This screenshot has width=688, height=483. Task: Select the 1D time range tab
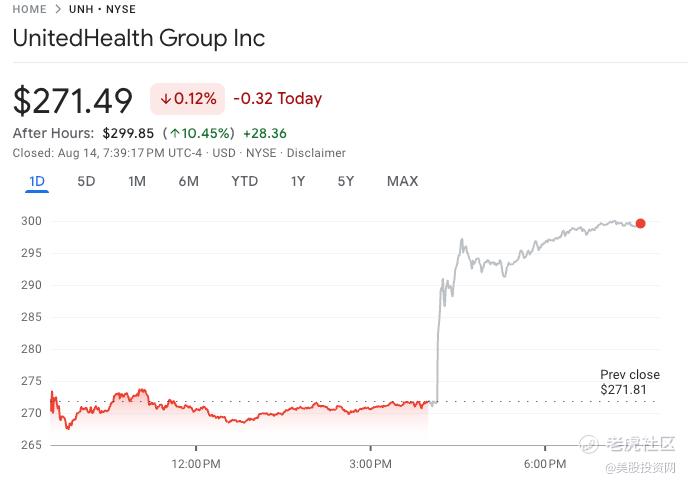coord(37,181)
